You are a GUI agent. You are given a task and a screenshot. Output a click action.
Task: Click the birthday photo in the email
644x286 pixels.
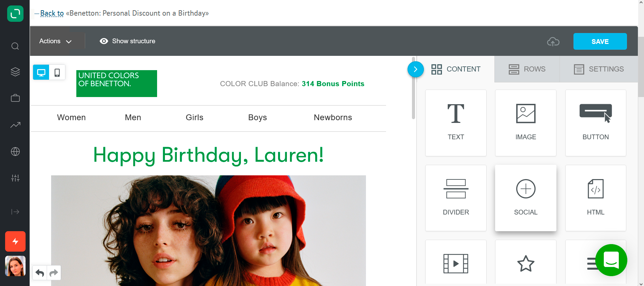(x=209, y=231)
